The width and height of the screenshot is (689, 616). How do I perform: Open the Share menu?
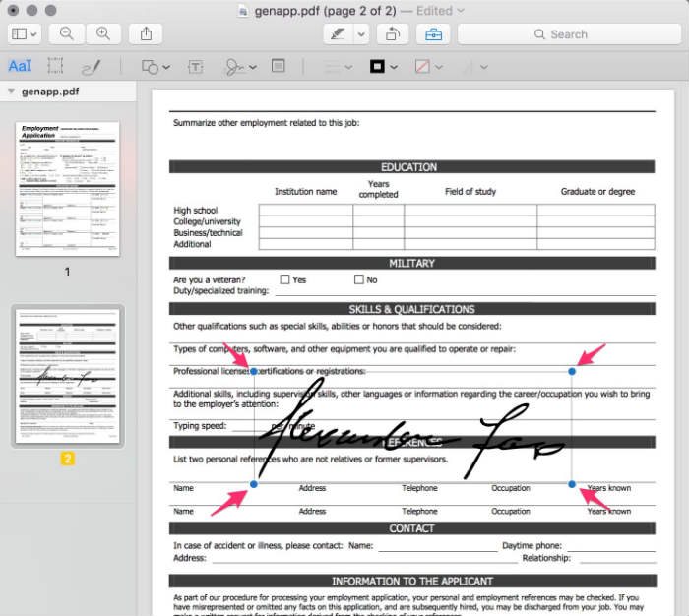coord(146,33)
